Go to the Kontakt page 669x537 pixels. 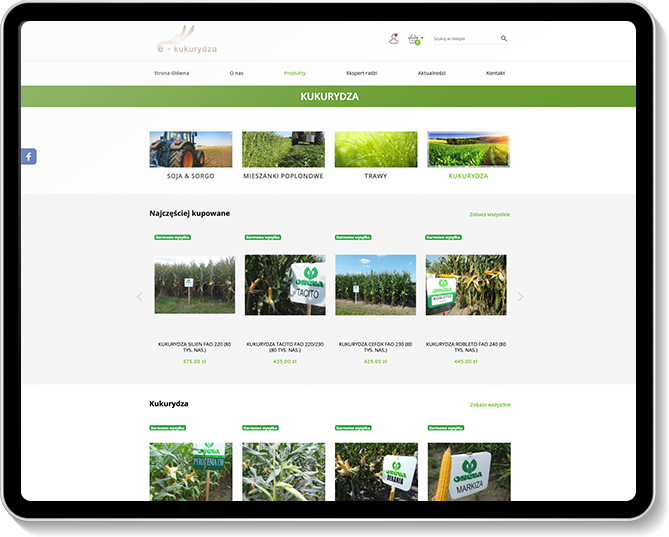pos(495,73)
